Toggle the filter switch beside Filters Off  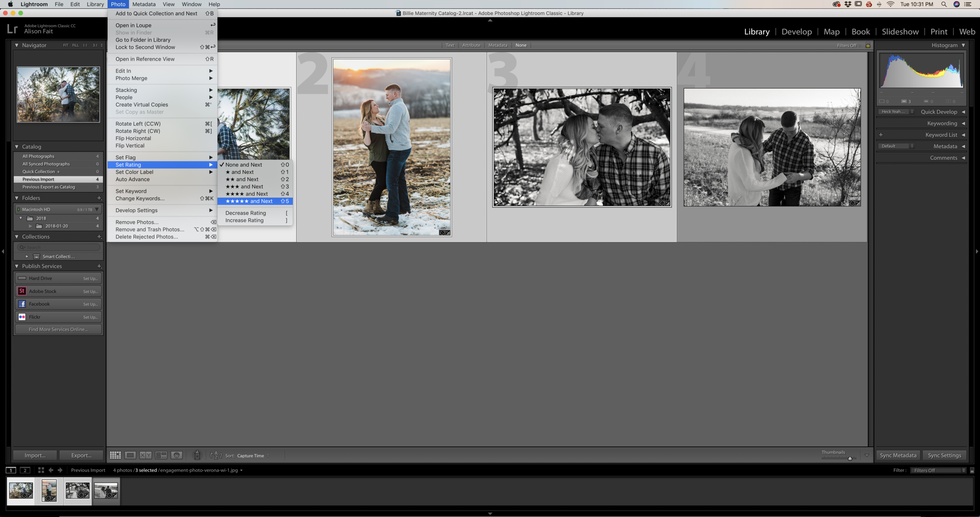[x=972, y=470]
